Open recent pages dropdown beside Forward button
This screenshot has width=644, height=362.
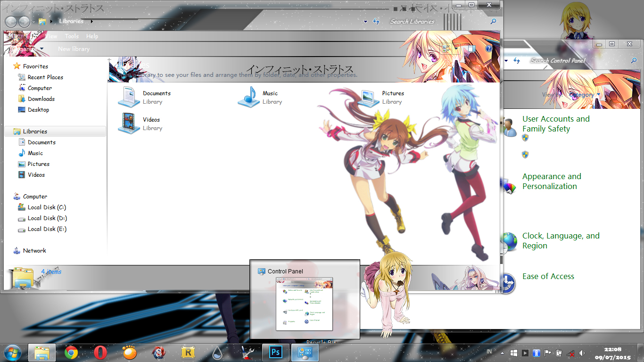33,22
